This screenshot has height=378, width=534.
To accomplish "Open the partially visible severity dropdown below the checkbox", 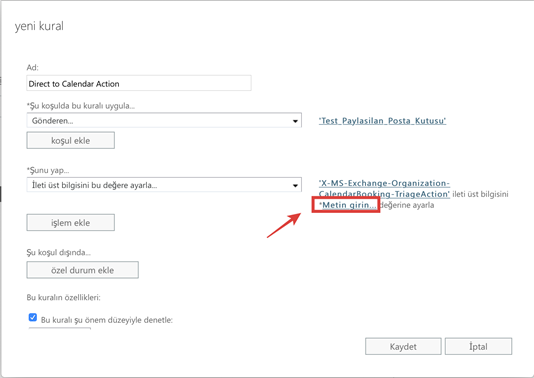I will (x=60, y=329).
